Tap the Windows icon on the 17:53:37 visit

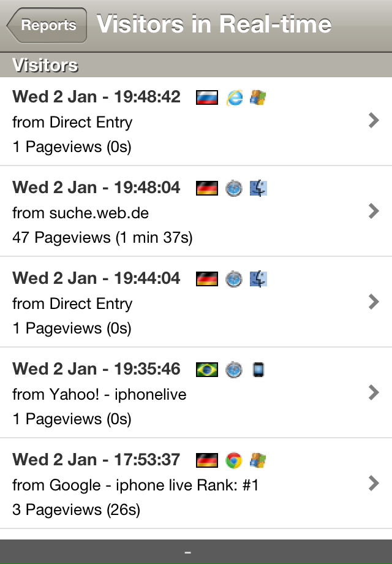pos(258,460)
